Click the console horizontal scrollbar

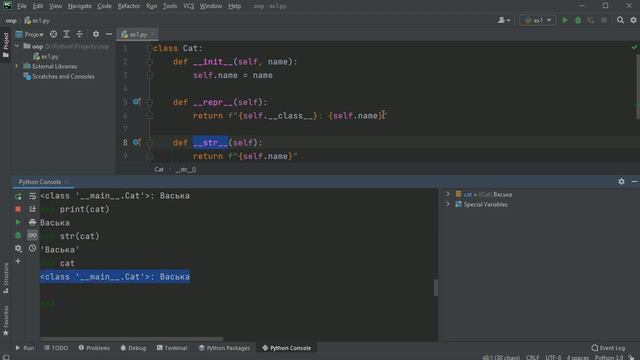(x=131, y=339)
